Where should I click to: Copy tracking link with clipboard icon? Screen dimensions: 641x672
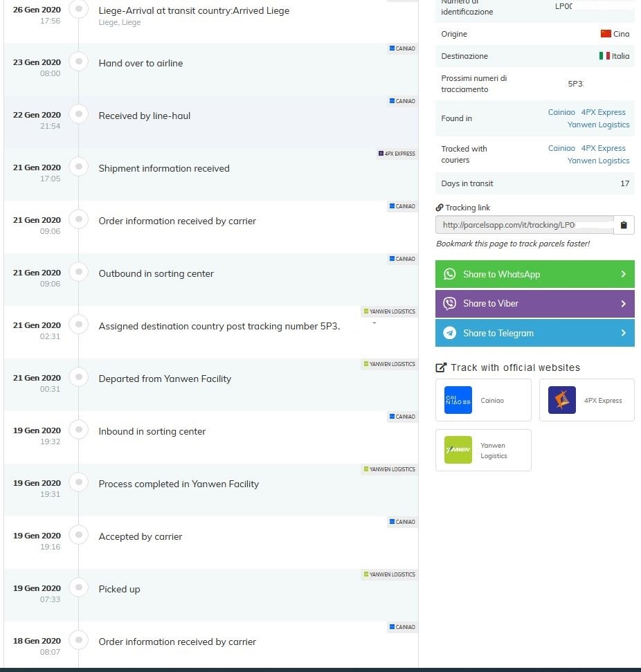(x=624, y=225)
